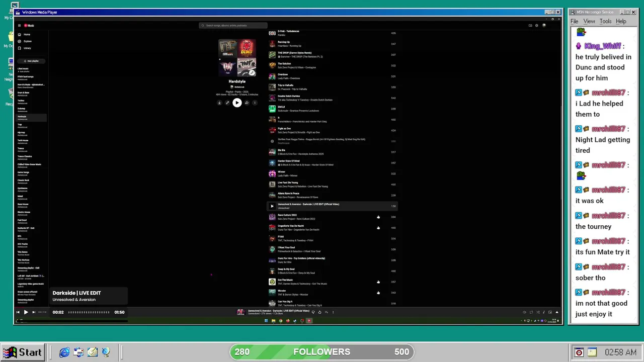Click the Hardstyle playlist cover art

pyautogui.click(x=237, y=58)
